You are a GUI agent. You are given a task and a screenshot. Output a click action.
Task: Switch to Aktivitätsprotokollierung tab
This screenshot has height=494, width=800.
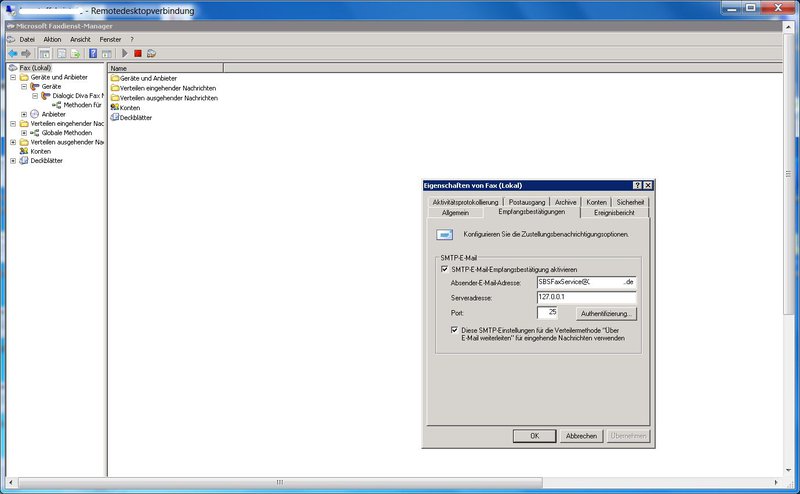[x=465, y=202]
